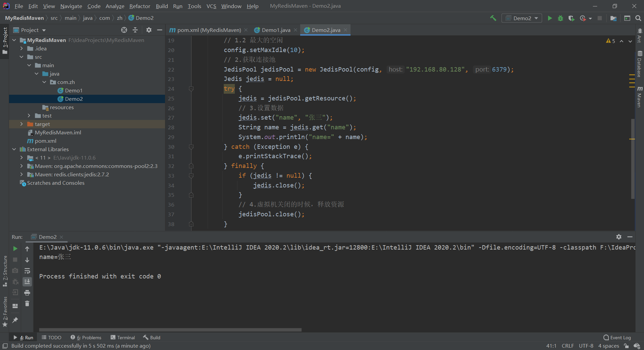Print the Run console output
The image size is (644, 350).
point(27,293)
